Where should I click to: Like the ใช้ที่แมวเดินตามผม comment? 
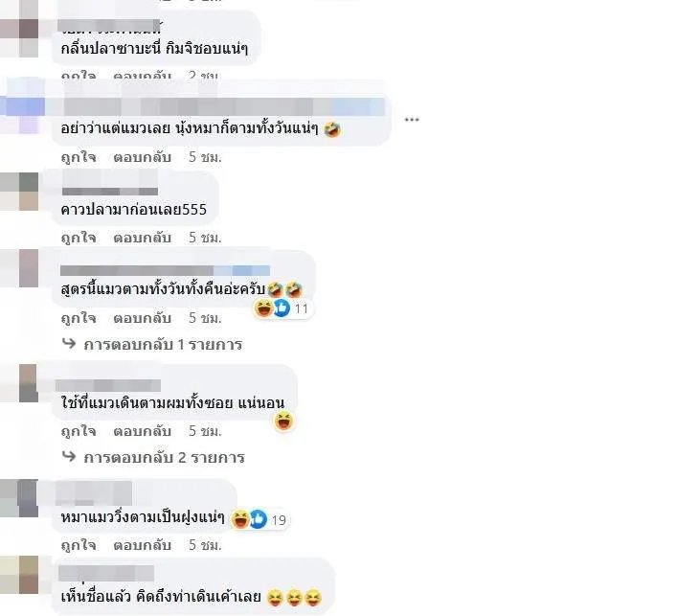click(79, 431)
